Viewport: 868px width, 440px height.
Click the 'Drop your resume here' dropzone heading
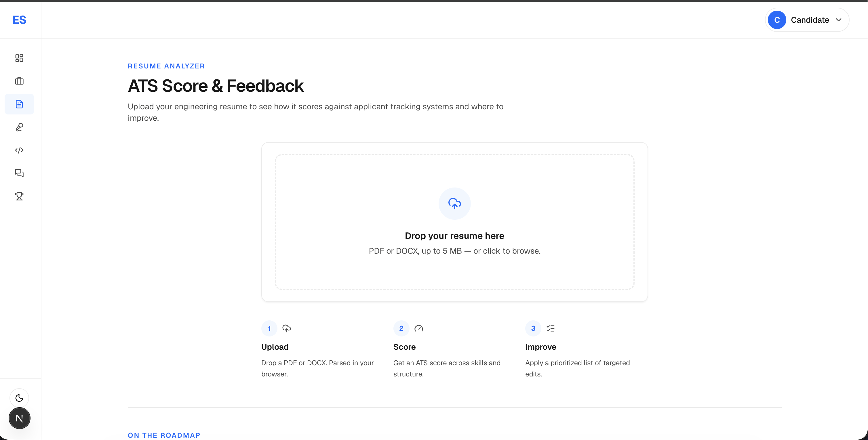pos(454,236)
